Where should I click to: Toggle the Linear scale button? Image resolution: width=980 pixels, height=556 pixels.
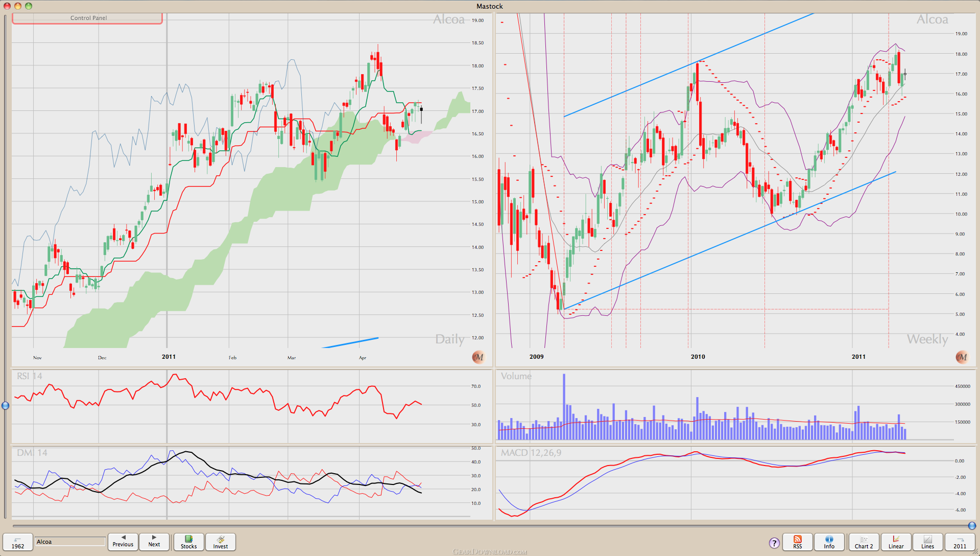(896, 542)
